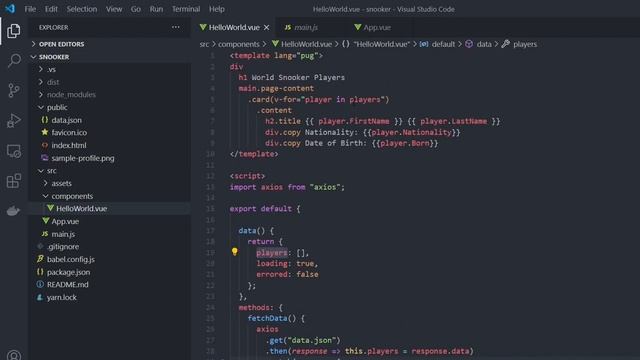640x360 pixels.
Task: Switch to the App.vue editor tab
Action: [x=378, y=27]
